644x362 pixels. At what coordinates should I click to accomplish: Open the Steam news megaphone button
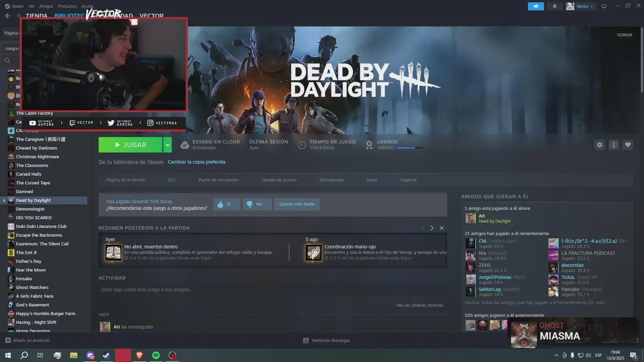tap(536, 6)
